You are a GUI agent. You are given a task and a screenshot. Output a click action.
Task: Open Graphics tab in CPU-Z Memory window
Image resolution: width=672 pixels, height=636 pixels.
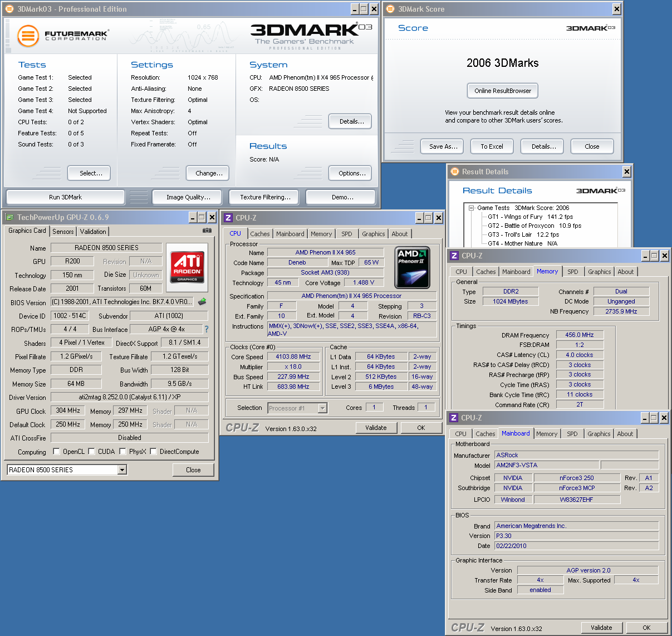[600, 272]
